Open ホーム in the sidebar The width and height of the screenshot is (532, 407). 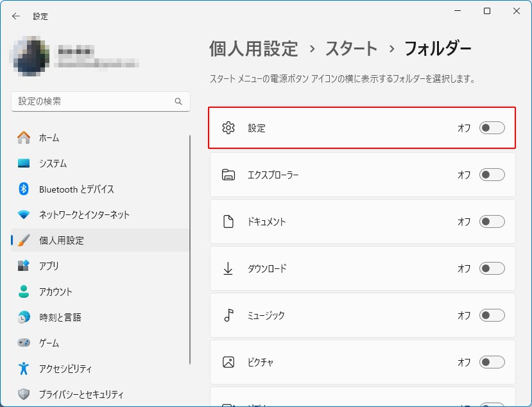(x=100, y=137)
